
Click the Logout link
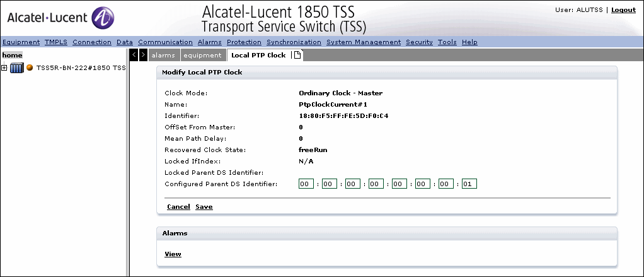tap(623, 10)
